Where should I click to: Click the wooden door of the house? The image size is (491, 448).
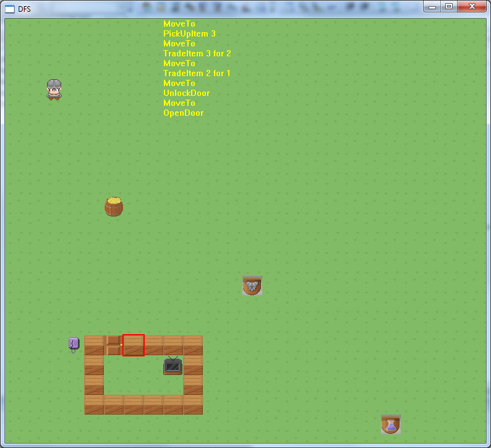click(x=114, y=345)
